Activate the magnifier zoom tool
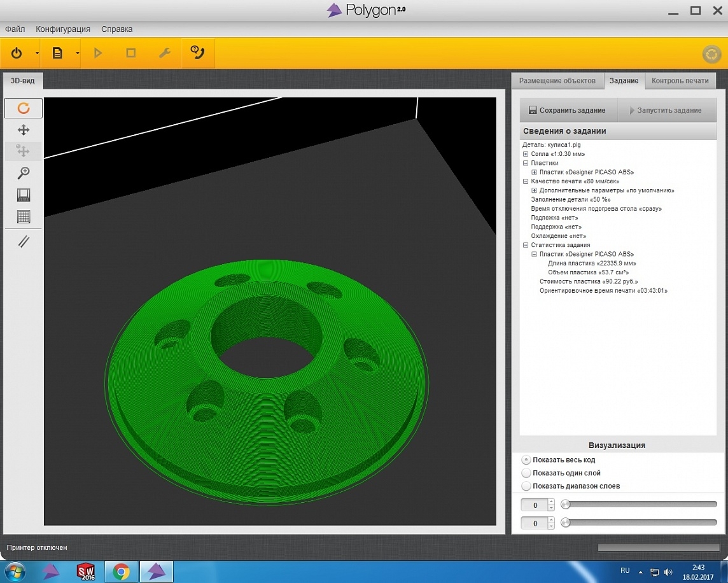Viewport: 728px width, 583px height. (24, 173)
